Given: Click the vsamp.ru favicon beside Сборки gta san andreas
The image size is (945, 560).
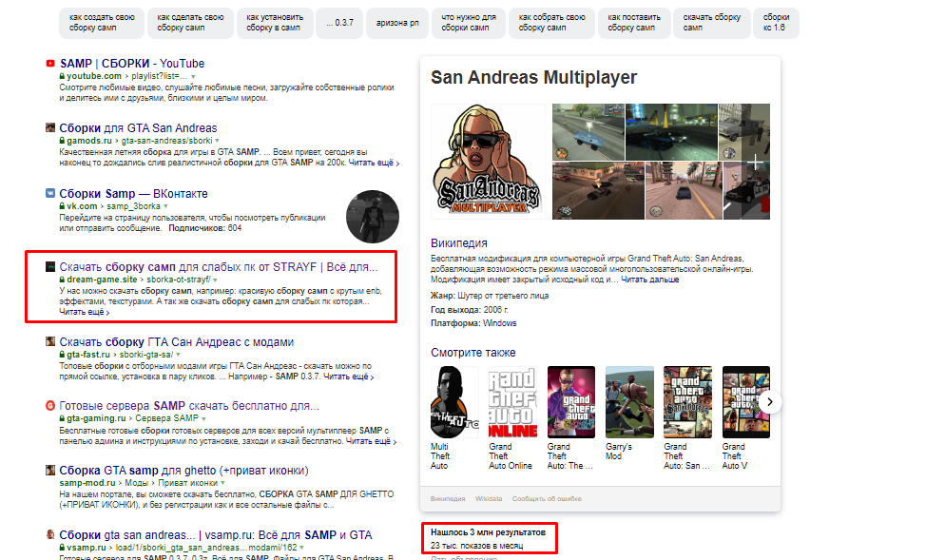Looking at the screenshot, I should 50,534.
